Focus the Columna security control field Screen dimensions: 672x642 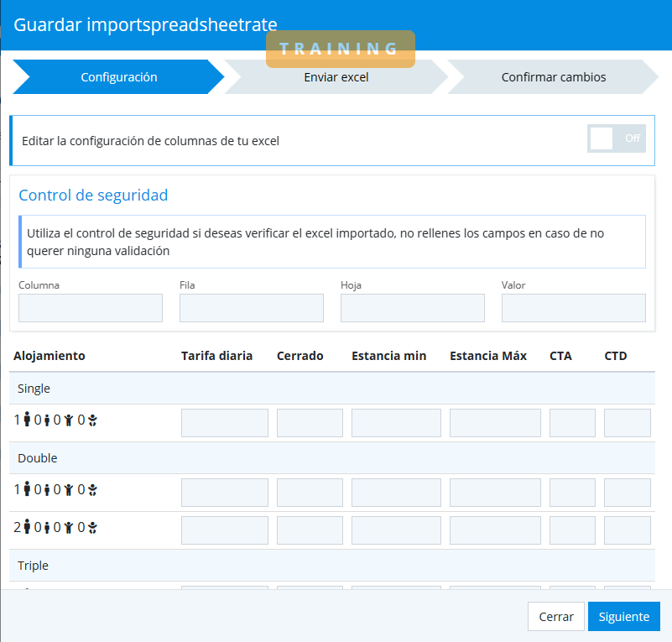click(91, 308)
